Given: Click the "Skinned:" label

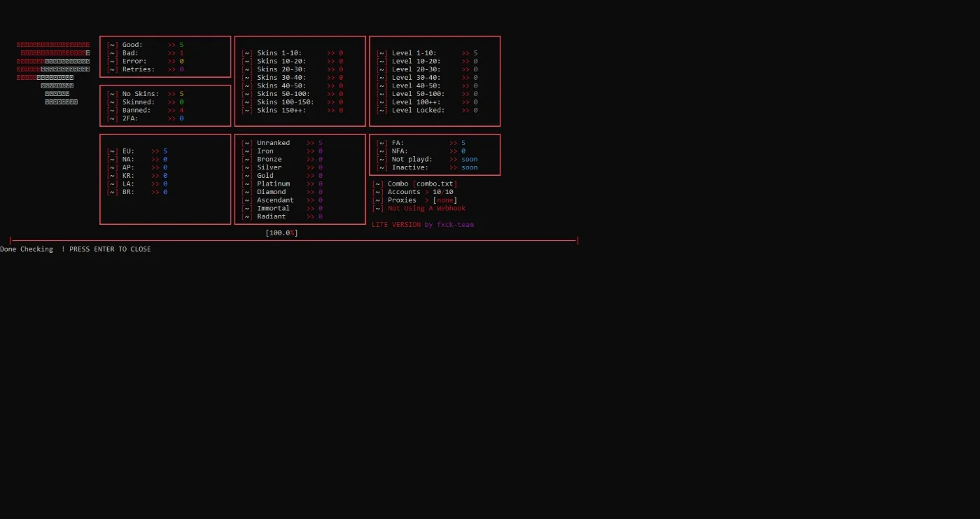Looking at the screenshot, I should click(139, 102).
